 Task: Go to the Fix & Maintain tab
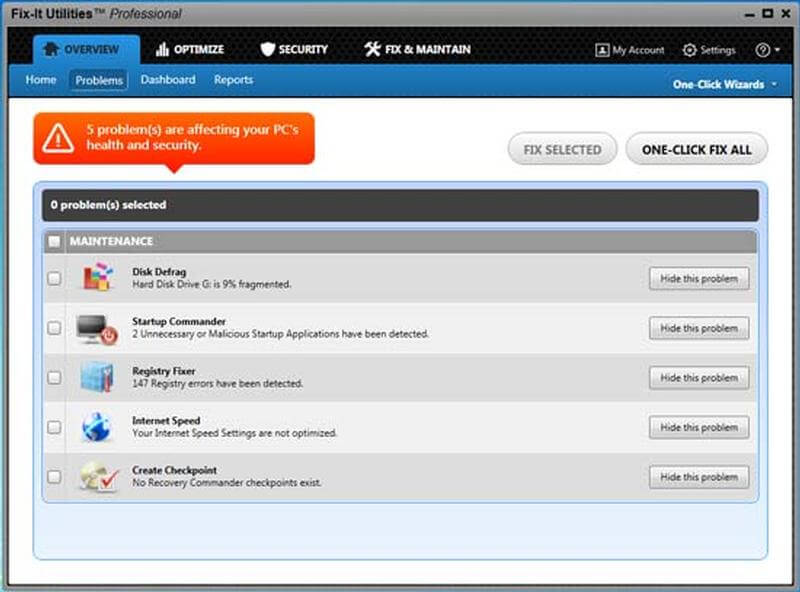click(417, 50)
